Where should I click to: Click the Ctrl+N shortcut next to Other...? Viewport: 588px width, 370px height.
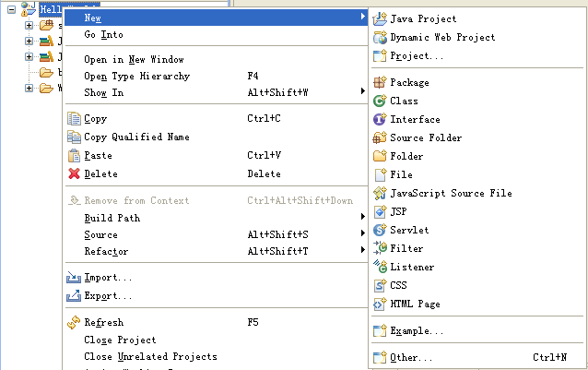point(549,357)
